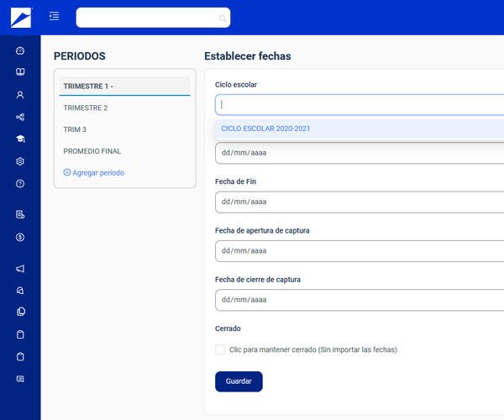Click the 'Ciclo escolar' field label
The width and height of the screenshot is (504, 420).
236,85
